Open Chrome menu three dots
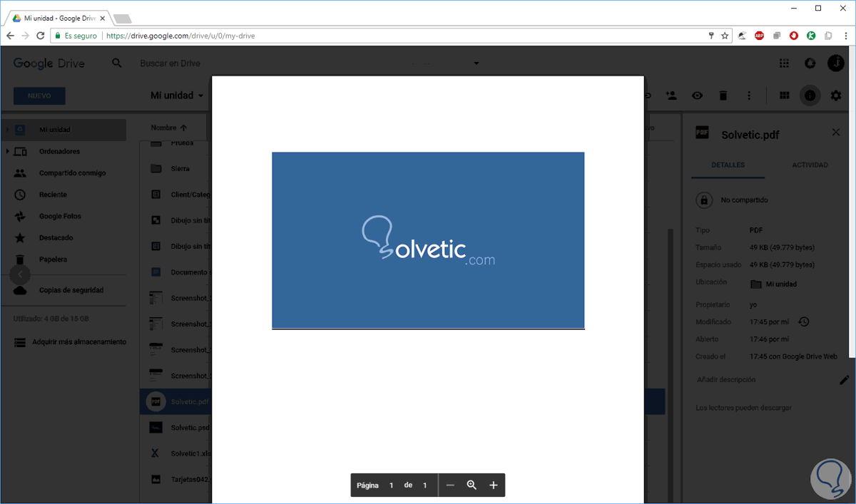Image resolution: width=856 pixels, height=504 pixels. click(845, 35)
